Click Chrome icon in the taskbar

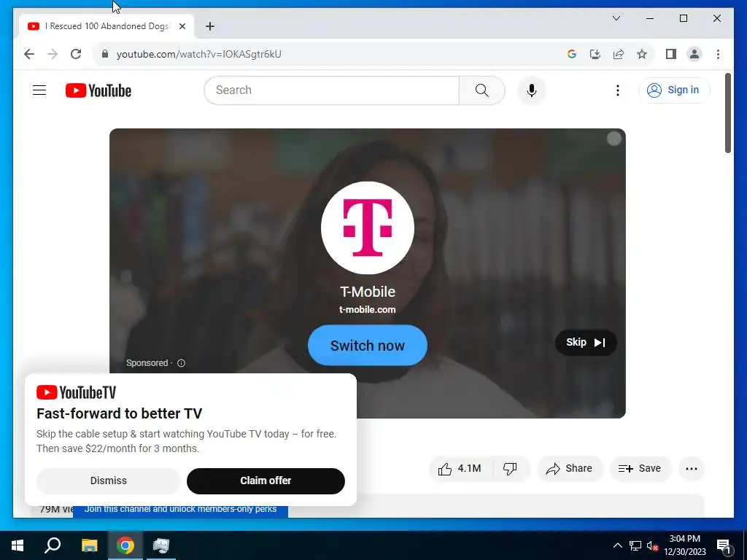tap(125, 545)
